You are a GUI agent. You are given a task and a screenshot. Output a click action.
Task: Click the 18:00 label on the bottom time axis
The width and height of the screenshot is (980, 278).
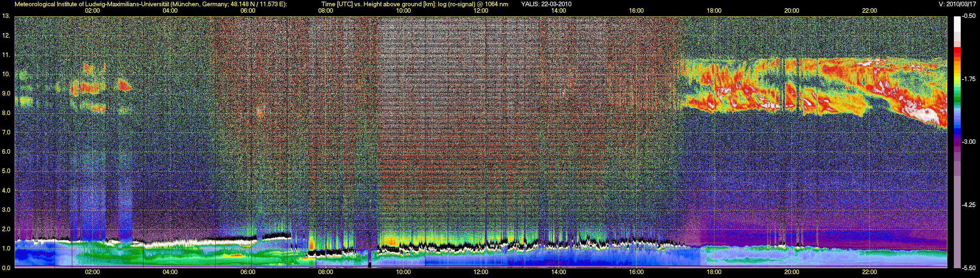(714, 272)
